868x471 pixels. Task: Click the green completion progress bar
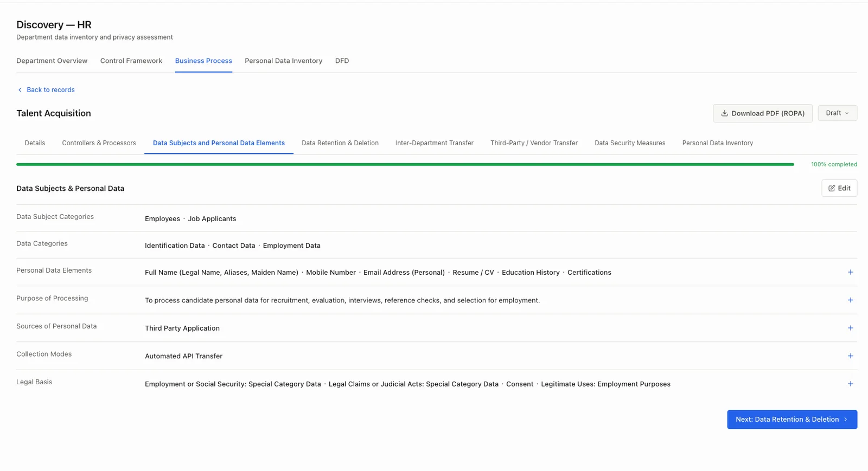point(405,164)
